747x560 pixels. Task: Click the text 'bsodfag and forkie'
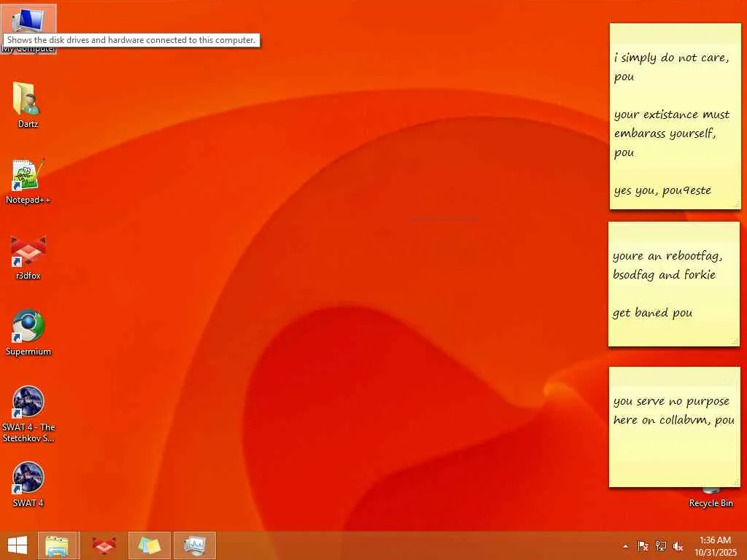point(664,275)
